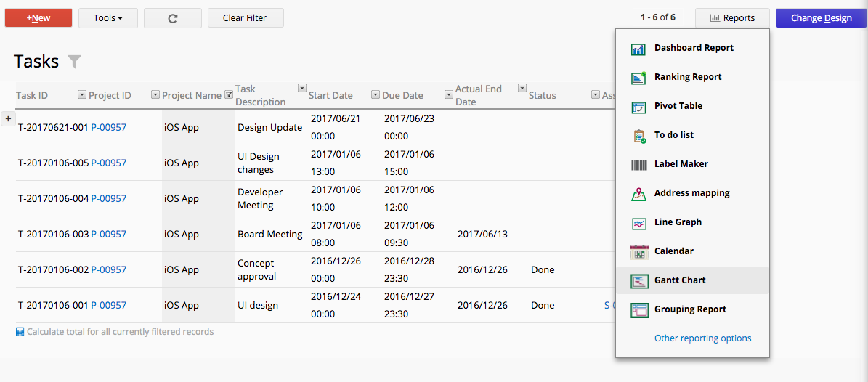Click Calculate total for filtered records link
The image size is (868, 382).
point(120,332)
